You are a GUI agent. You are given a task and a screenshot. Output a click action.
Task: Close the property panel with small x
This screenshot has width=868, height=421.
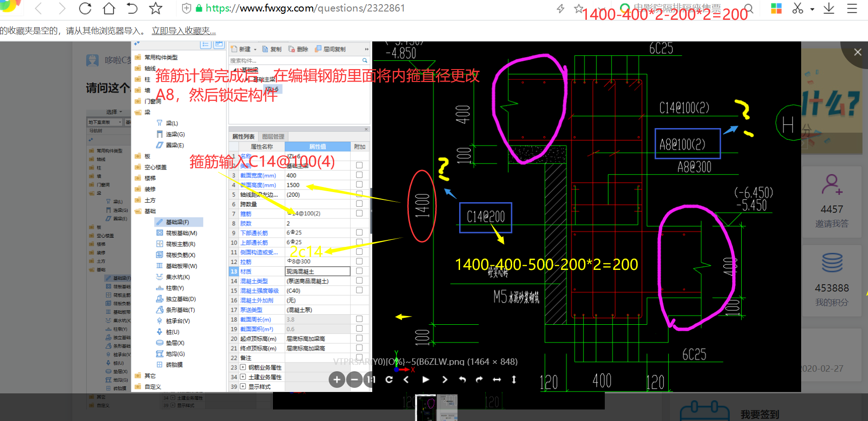(366, 129)
